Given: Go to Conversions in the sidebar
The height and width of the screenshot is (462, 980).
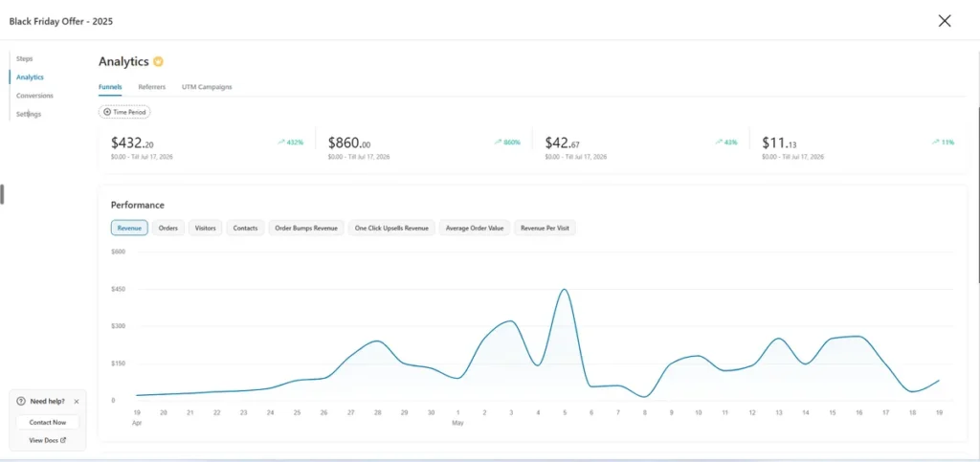Looking at the screenshot, I should point(35,96).
